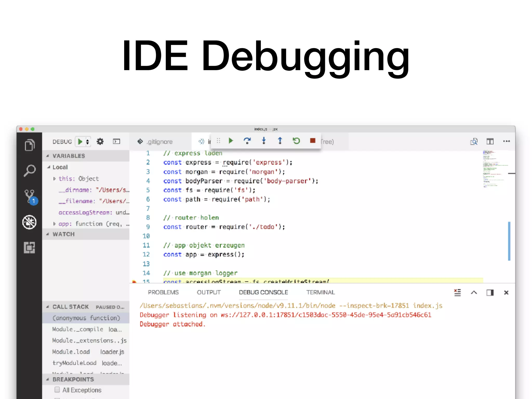Click the red macOS close window dot
This screenshot has width=532, height=399.
21,129
